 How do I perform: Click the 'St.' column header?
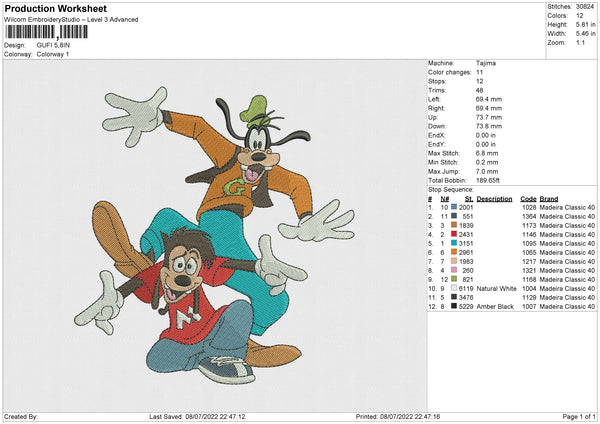click(469, 199)
